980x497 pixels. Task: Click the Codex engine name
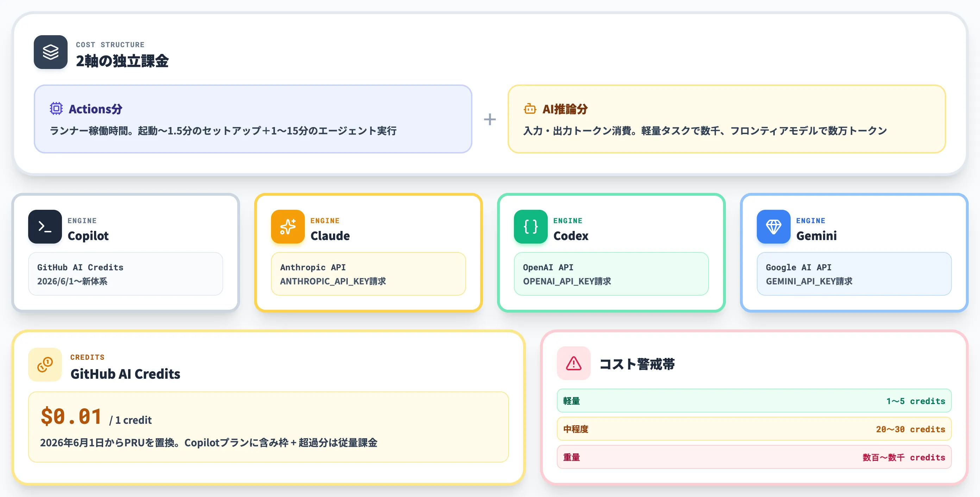(x=571, y=236)
